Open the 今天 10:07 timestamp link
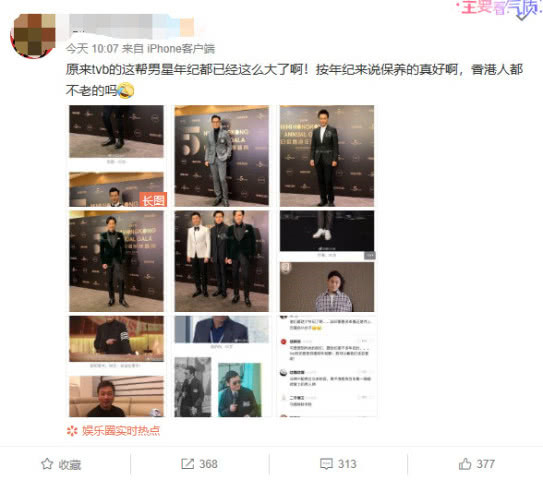The height and width of the screenshot is (480, 543). [92, 48]
